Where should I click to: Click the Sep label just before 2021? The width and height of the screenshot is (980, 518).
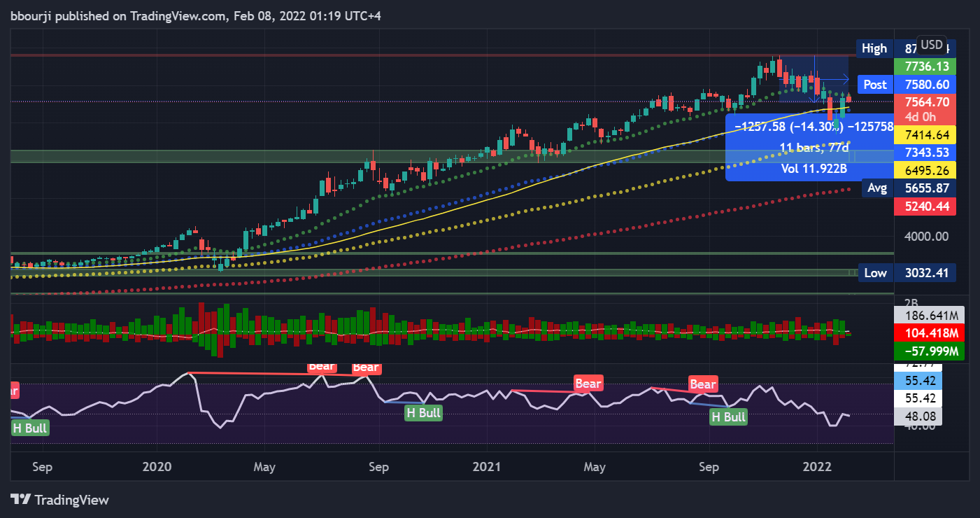click(x=378, y=466)
